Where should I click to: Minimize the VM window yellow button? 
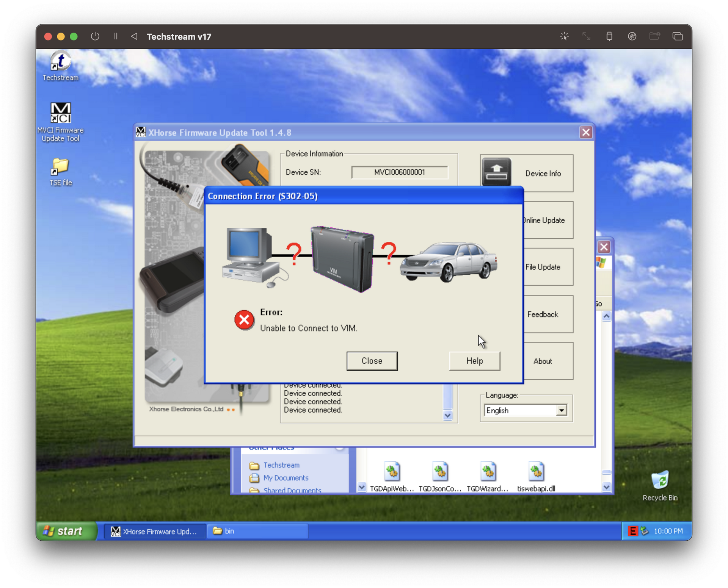coord(61,36)
